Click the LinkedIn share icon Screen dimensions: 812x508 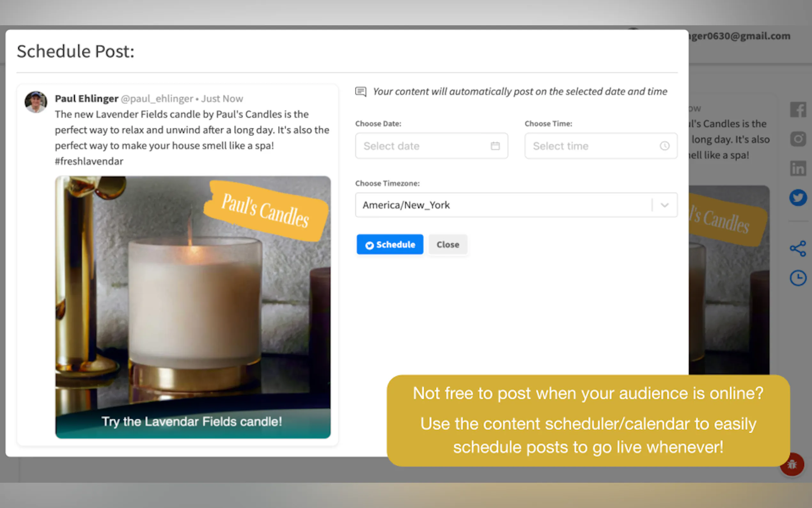point(798,168)
